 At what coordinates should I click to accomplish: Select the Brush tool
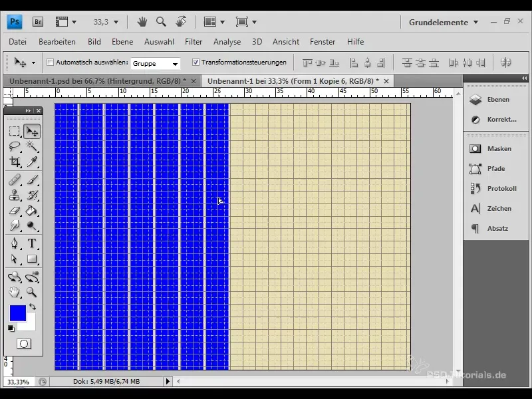pos(32,180)
